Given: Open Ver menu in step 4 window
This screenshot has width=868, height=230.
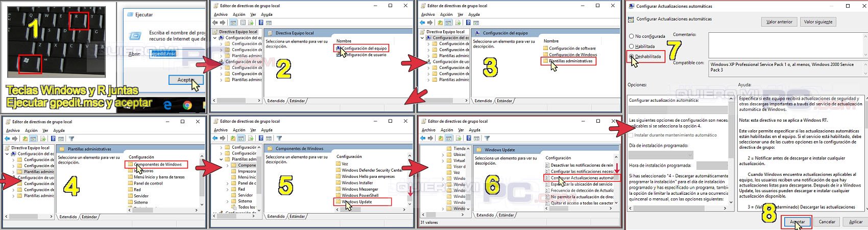Looking at the screenshot, I should click(45, 130).
